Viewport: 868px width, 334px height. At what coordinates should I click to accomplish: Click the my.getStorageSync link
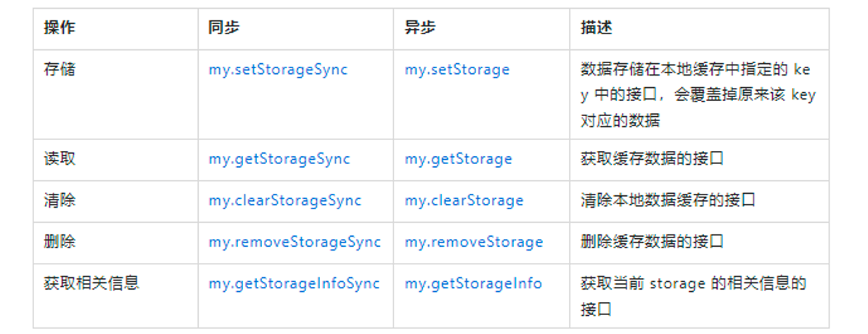click(279, 159)
